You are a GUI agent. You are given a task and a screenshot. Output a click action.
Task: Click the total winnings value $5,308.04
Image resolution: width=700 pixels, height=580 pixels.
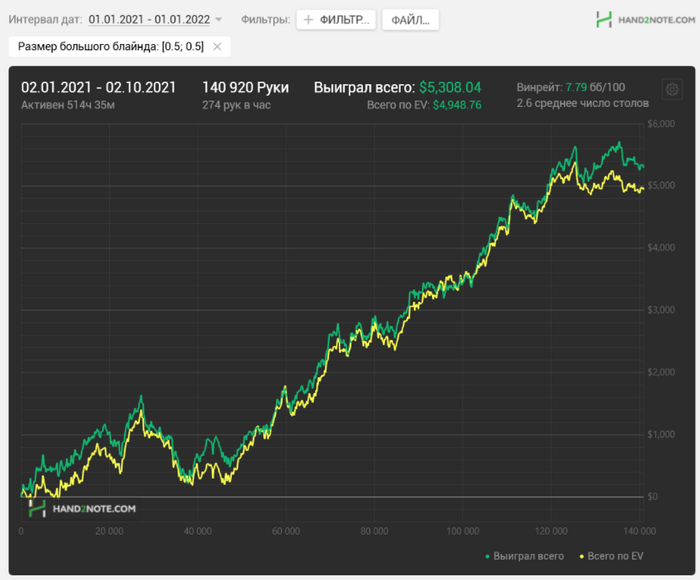pos(450,88)
